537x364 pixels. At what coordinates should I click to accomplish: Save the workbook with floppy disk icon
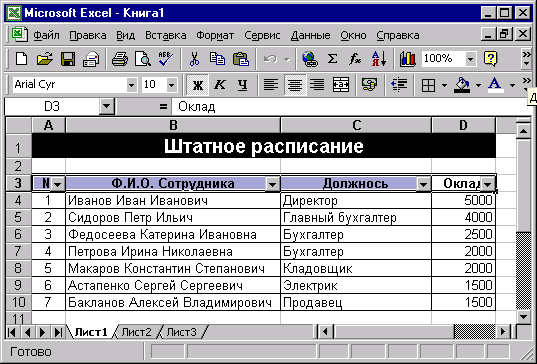[68, 59]
